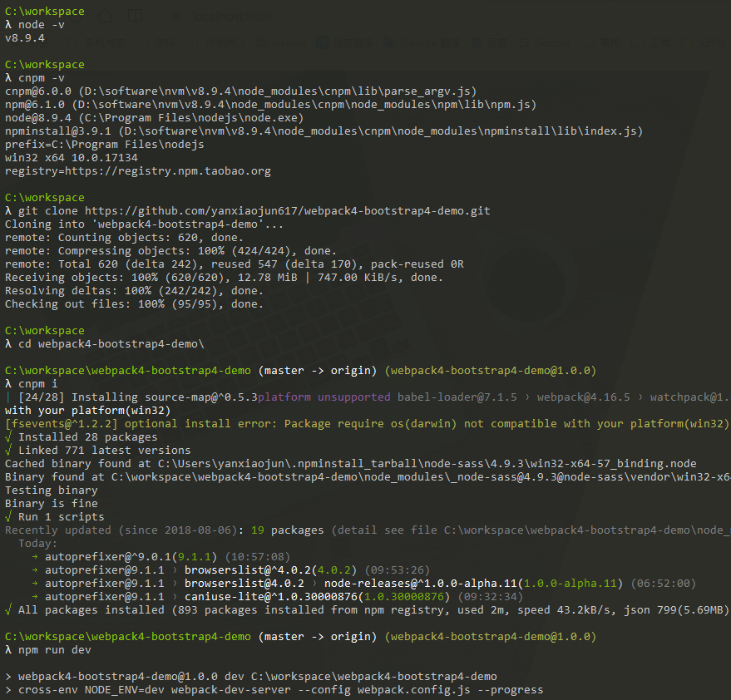Click the '(10:57:08)' timestamp
This screenshot has height=700, width=731.
click(257, 557)
